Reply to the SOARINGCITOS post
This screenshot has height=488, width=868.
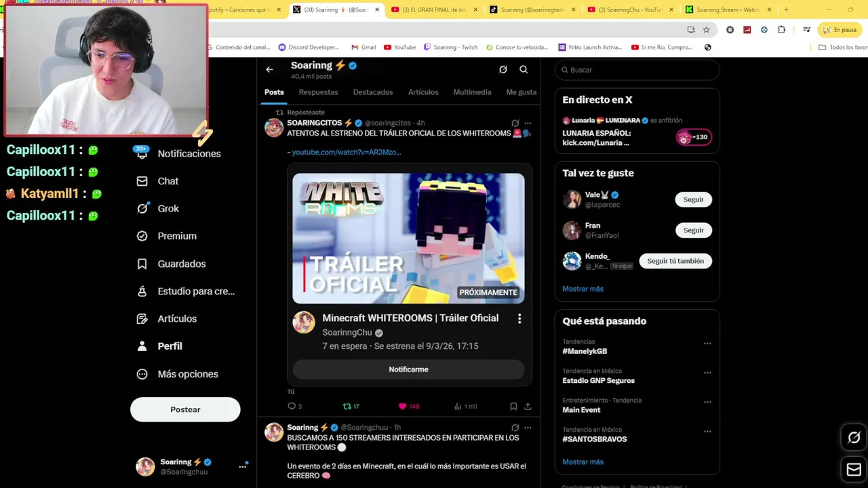pyautogui.click(x=295, y=407)
